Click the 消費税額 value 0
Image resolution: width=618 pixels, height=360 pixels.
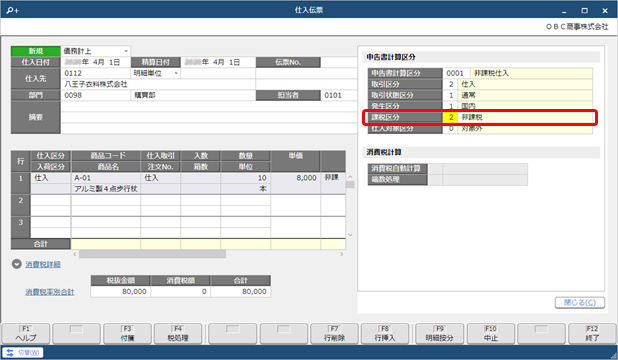[x=180, y=292]
